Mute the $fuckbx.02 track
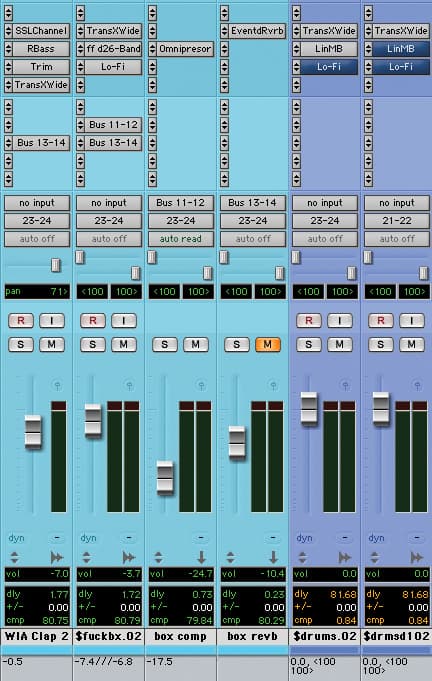 pos(124,345)
